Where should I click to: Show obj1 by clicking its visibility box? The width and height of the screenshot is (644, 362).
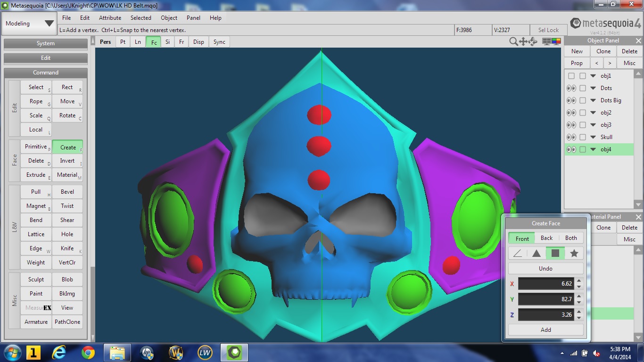571,76
